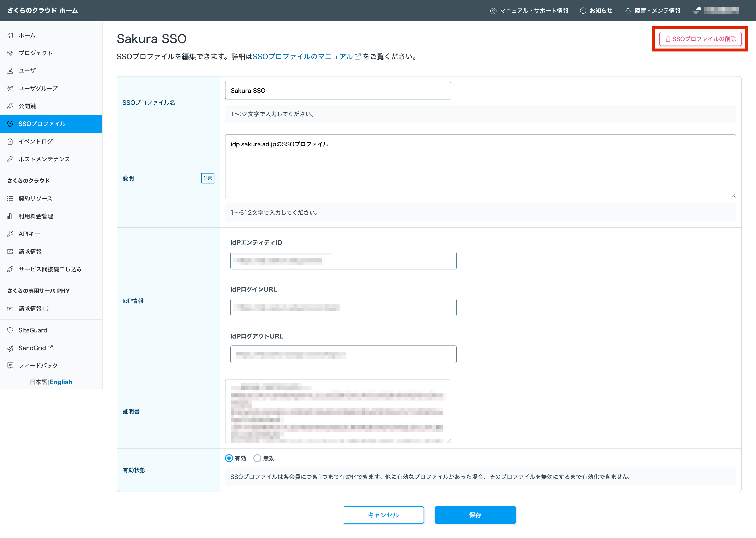Screen dimensions: 756x538
Task: Switch language to English
Action: coord(61,382)
